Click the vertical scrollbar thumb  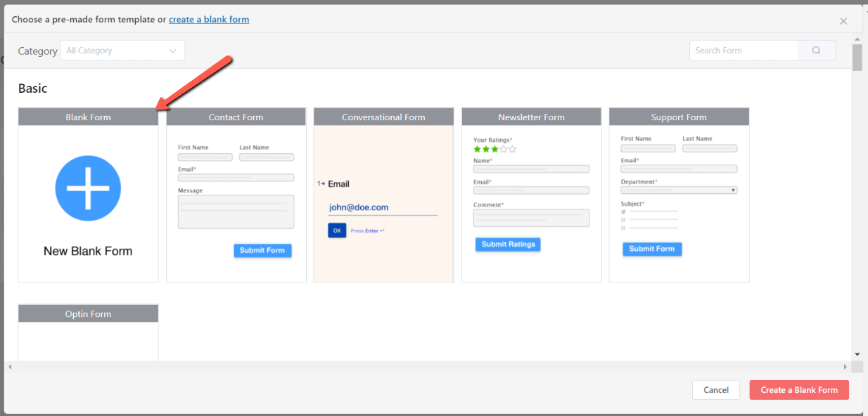(x=857, y=58)
